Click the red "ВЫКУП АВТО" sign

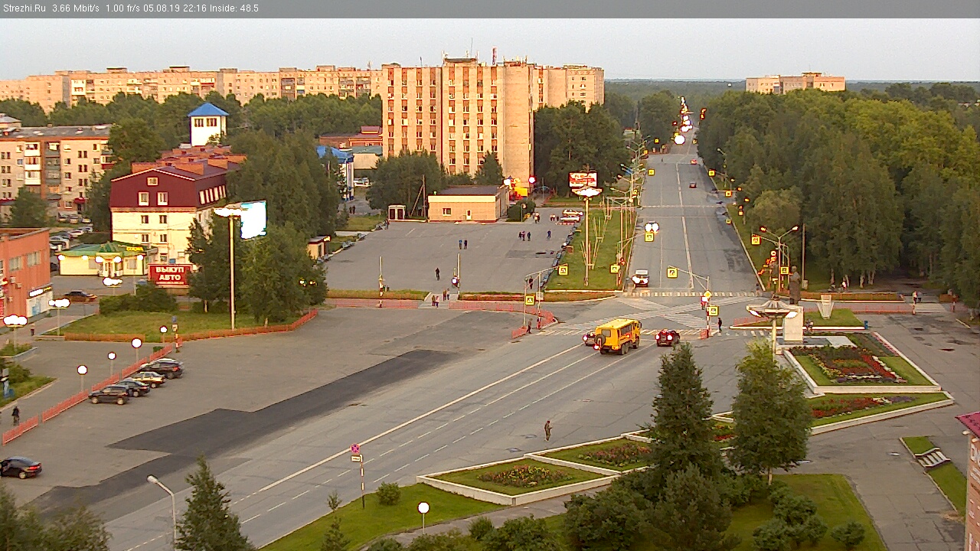pyautogui.click(x=169, y=275)
